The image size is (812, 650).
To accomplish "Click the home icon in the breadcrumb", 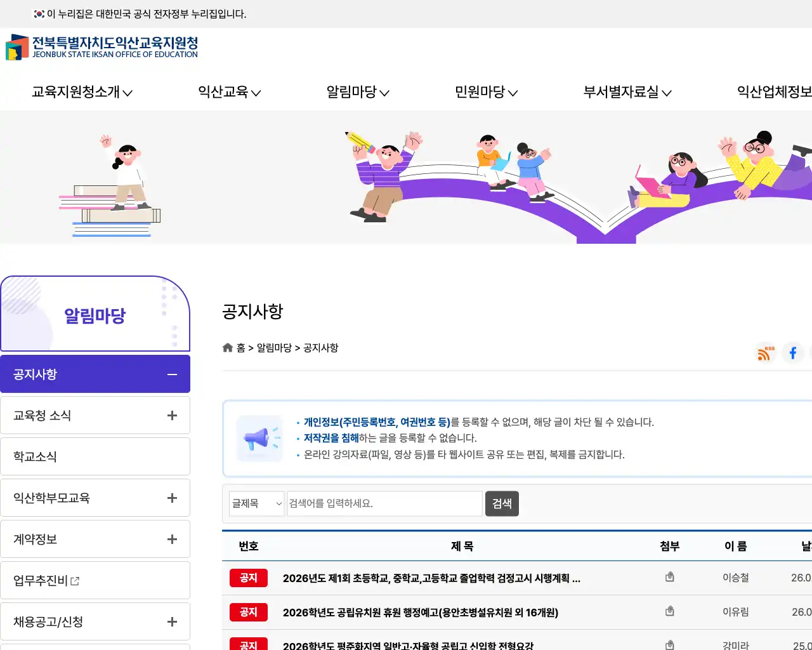I will (x=227, y=347).
